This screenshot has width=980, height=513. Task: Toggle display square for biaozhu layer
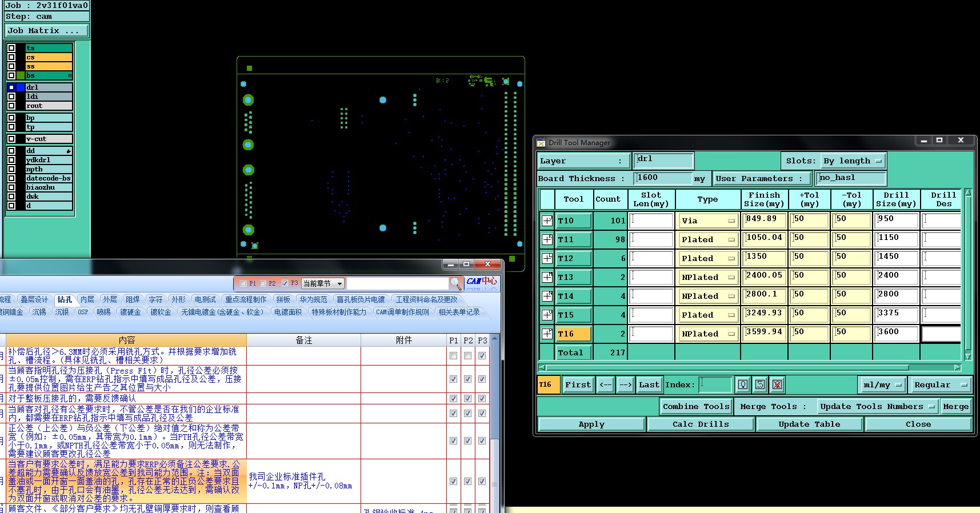(x=11, y=187)
